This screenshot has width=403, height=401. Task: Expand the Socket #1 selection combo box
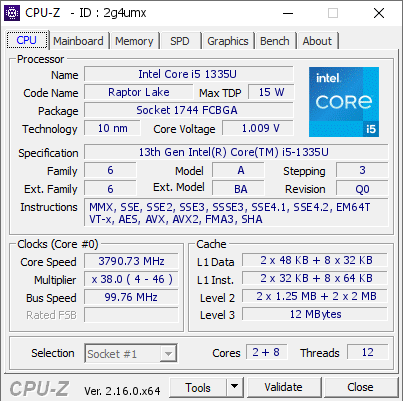coord(131,353)
